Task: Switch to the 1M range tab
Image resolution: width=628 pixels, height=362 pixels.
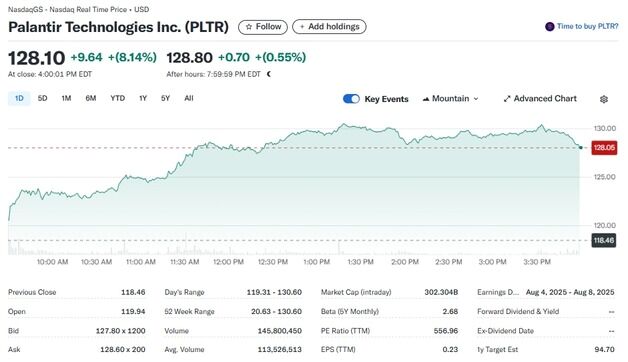Action: coord(66,99)
